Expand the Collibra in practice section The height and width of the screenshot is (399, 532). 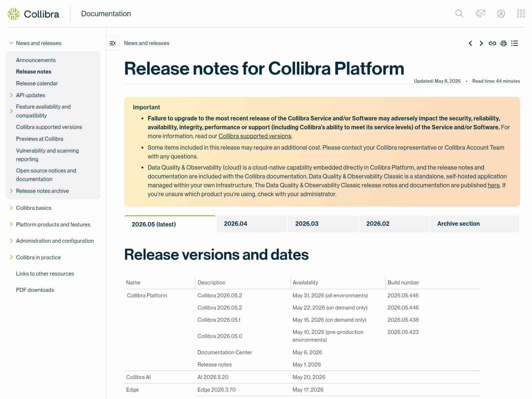tap(11, 257)
